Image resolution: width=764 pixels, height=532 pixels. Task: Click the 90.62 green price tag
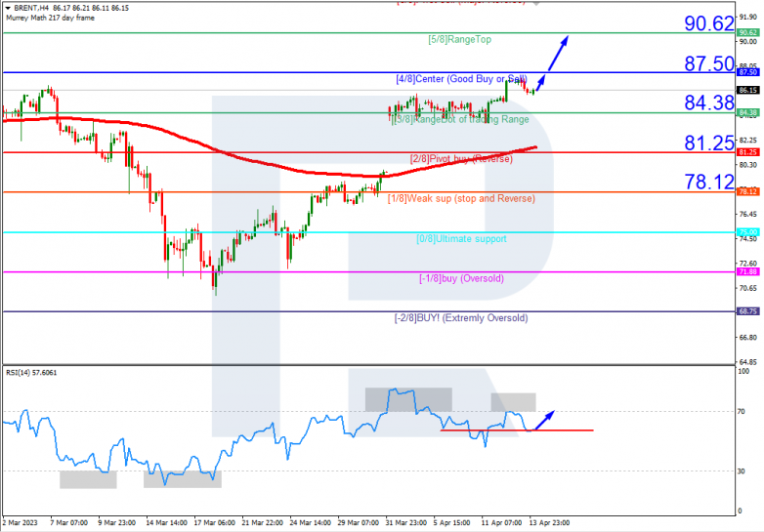pos(747,32)
